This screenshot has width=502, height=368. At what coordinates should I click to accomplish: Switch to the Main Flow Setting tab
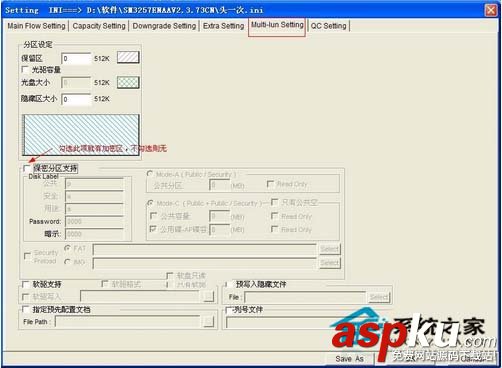36,26
